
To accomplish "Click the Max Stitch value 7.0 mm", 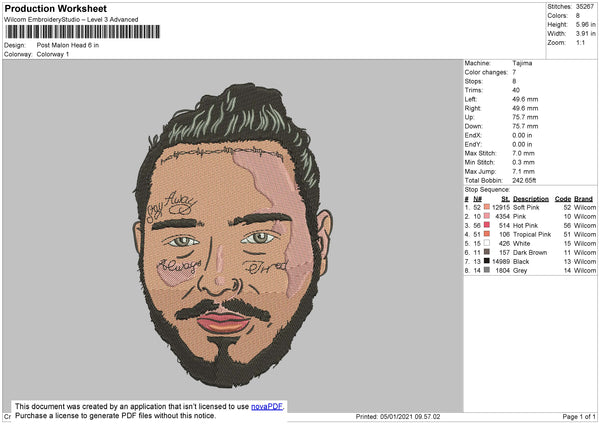I will [x=523, y=153].
